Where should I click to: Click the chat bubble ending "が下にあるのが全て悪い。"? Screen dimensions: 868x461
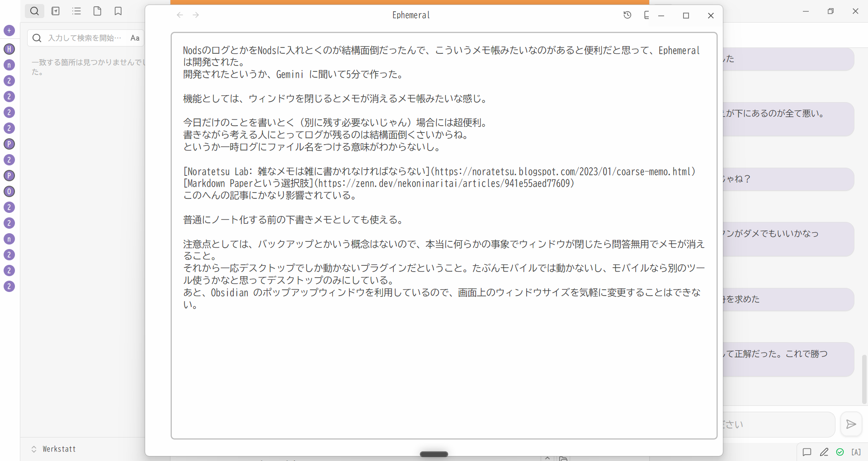pos(788,119)
